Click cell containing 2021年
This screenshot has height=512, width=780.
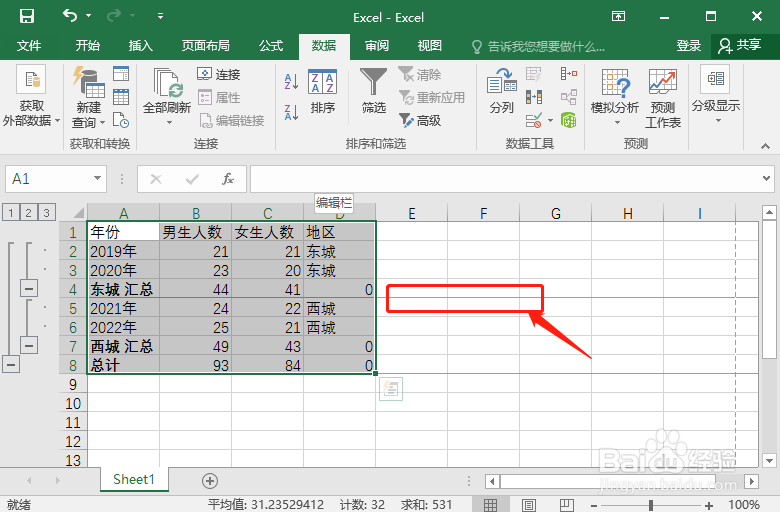pos(123,308)
